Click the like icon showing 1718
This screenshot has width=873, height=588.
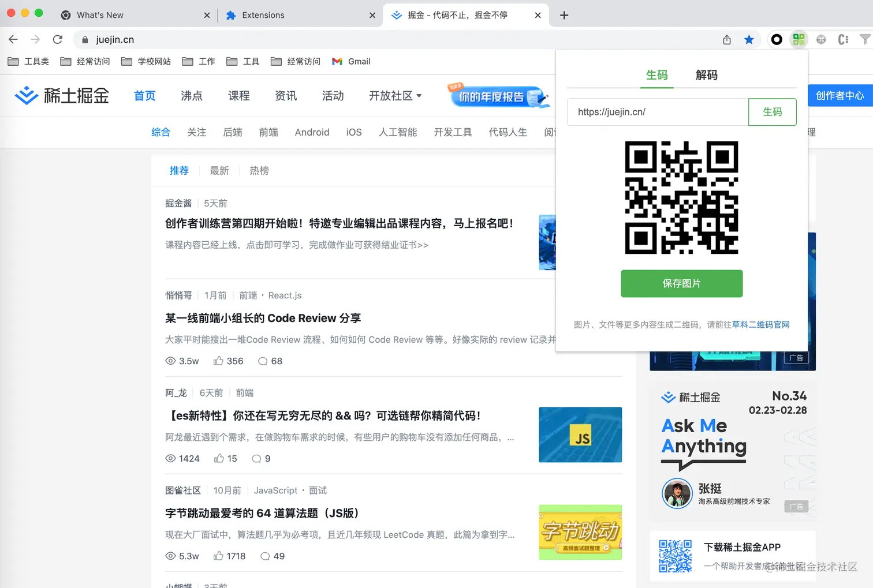pyautogui.click(x=218, y=556)
